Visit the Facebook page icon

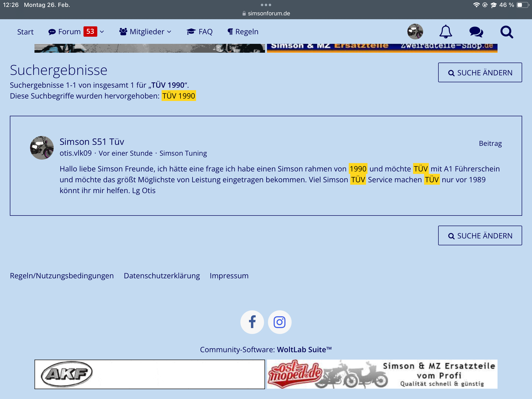click(252, 322)
